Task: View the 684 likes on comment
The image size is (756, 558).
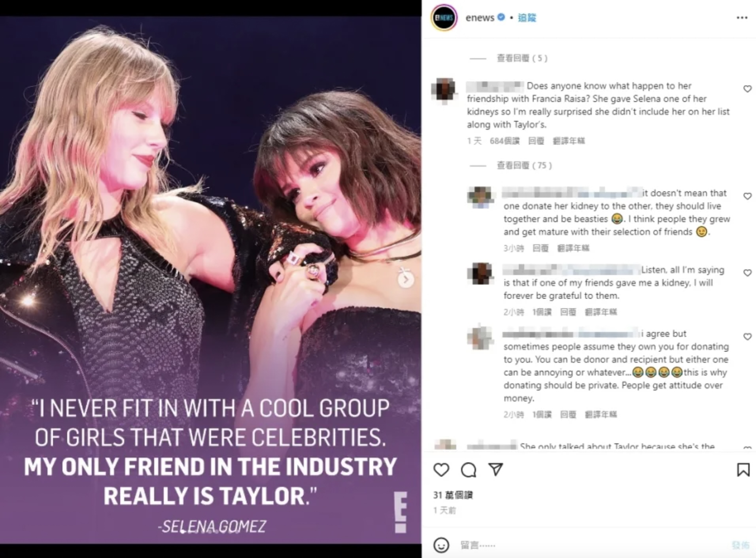Action: coord(505,141)
